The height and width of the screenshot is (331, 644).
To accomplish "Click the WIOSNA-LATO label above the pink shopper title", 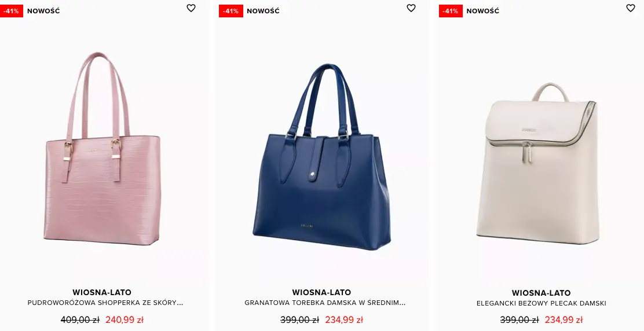I will click(x=102, y=292).
